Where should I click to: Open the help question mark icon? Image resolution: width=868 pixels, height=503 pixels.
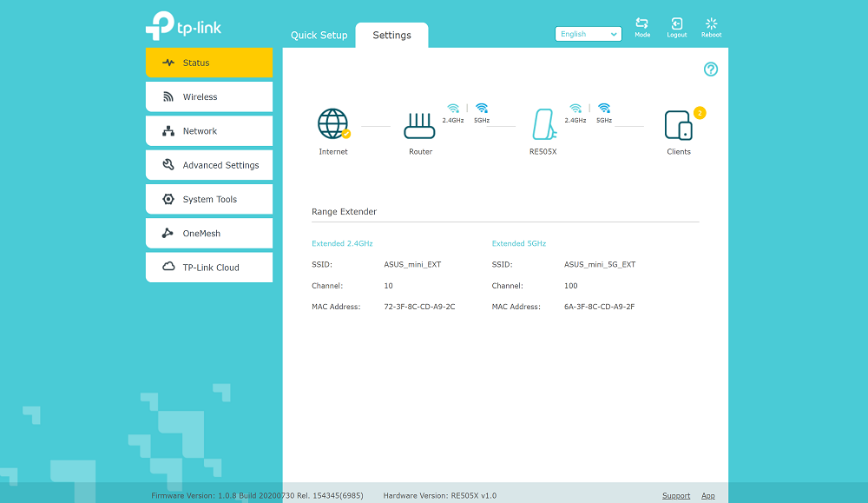tap(711, 69)
